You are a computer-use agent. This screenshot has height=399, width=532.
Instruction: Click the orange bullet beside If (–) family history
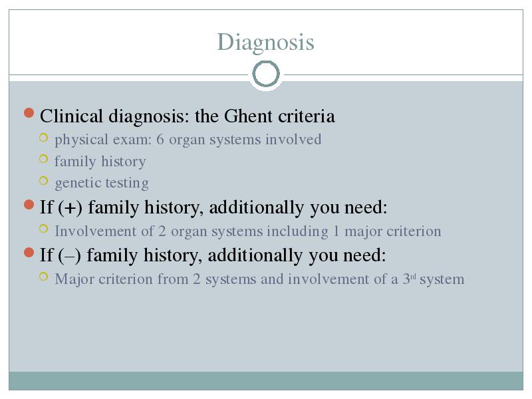[29, 253]
